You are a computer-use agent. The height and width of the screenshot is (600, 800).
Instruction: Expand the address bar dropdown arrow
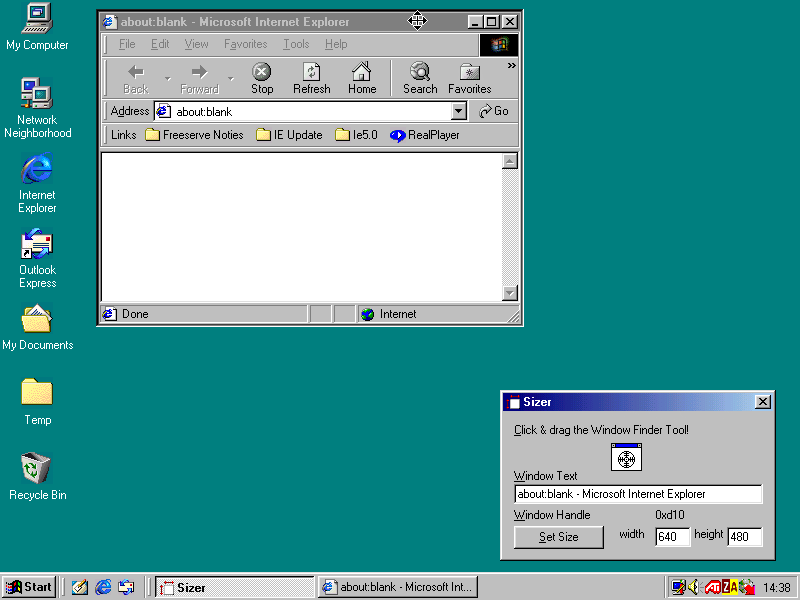pos(458,112)
